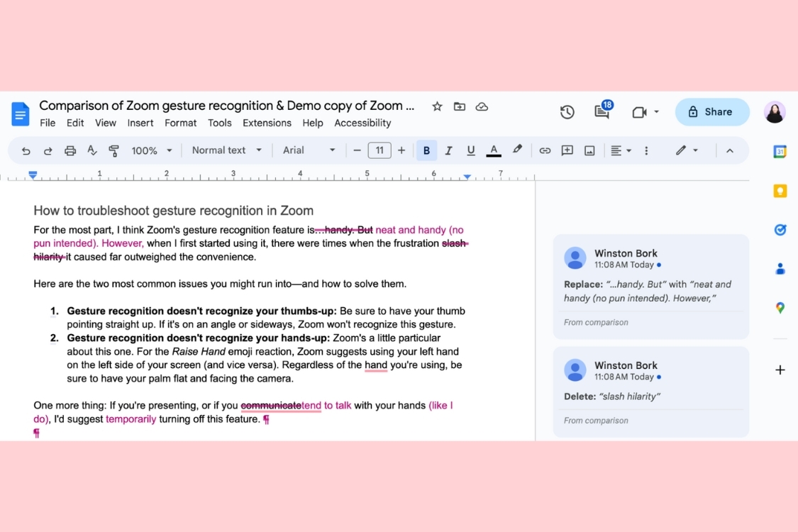This screenshot has width=798, height=532.
Task: Check cloud save status icon
Action: pyautogui.click(x=482, y=106)
